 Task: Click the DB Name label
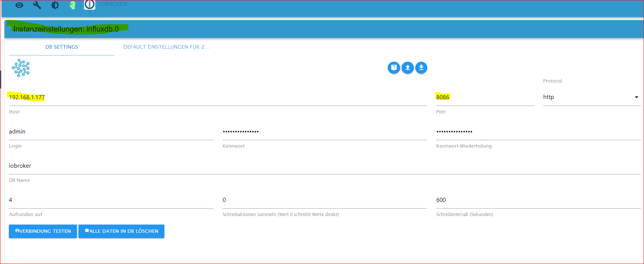(x=19, y=180)
